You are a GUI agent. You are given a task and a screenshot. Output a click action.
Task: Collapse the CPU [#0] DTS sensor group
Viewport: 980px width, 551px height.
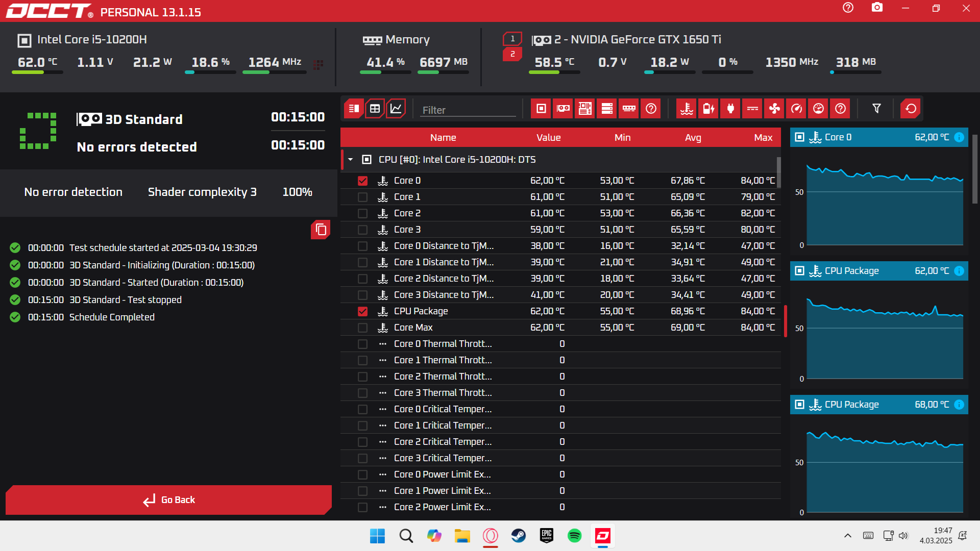point(351,160)
